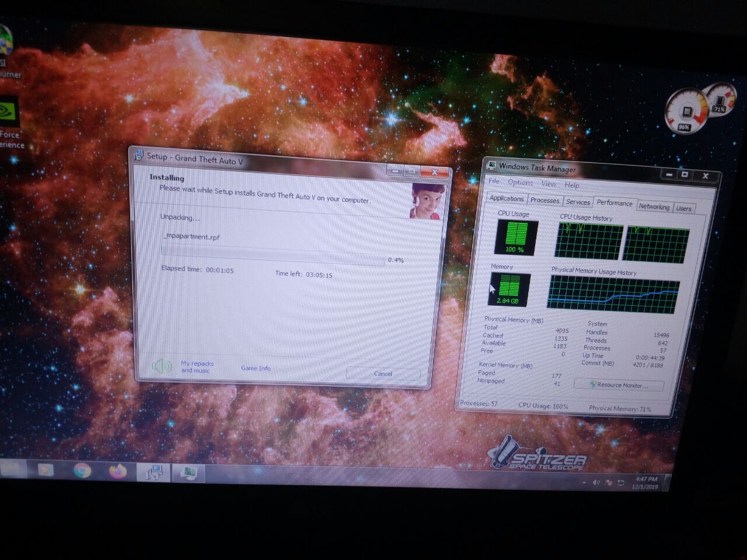Cancel the Grand Theft Auto V setup
747x560 pixels.
383,374
